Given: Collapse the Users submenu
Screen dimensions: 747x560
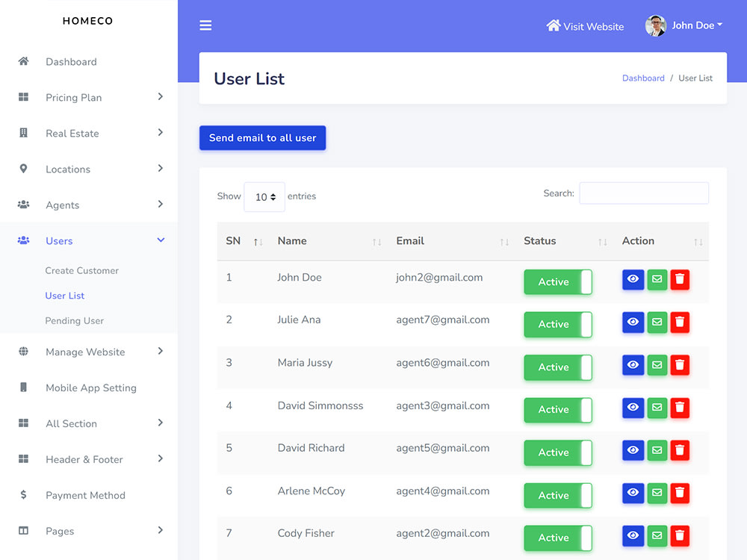Looking at the screenshot, I should (60, 240).
